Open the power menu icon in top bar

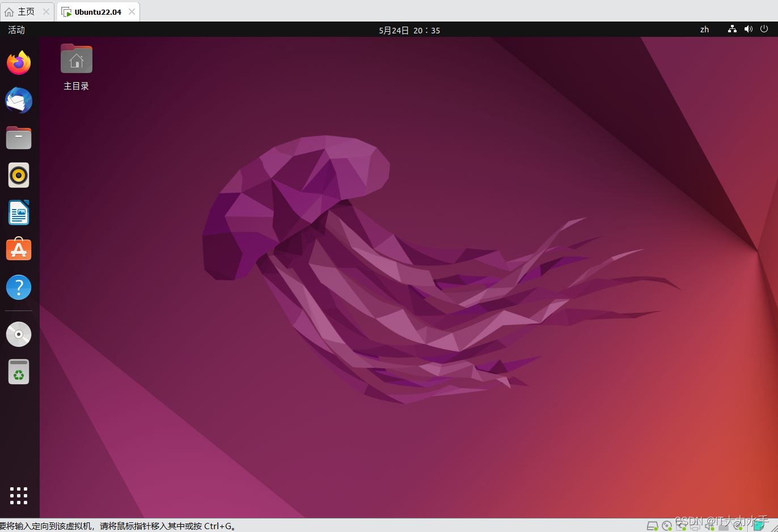764,29
